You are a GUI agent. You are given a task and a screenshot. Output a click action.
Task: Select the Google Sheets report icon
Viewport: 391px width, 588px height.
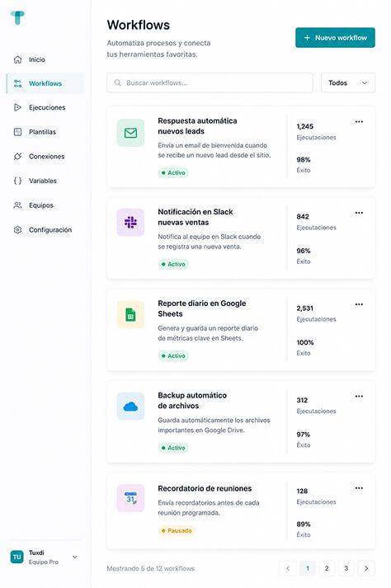pos(130,315)
